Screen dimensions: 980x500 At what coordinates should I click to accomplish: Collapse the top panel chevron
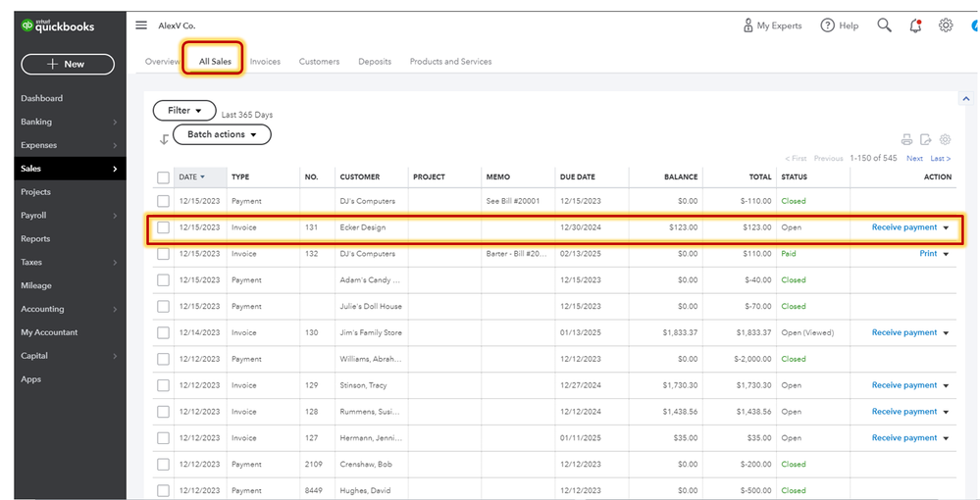[x=965, y=99]
